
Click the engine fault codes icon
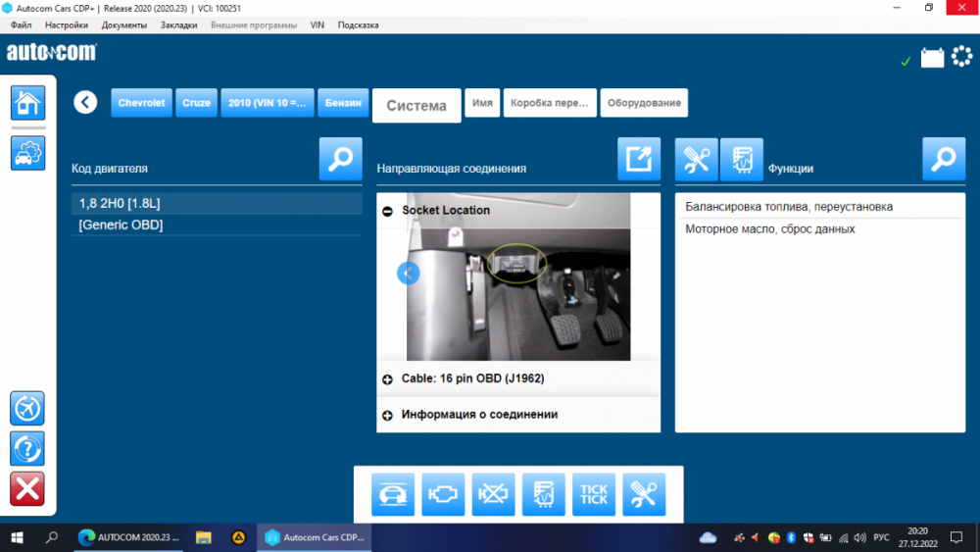pyautogui.click(x=443, y=494)
